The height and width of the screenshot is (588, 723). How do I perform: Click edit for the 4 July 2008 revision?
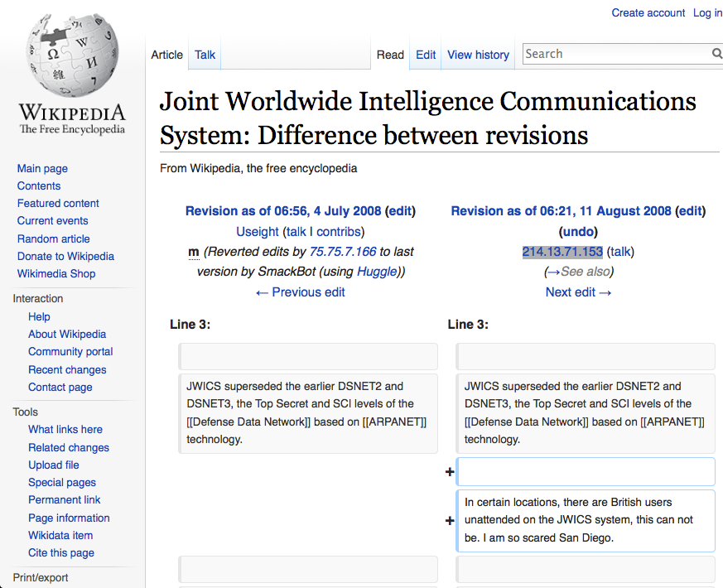pos(400,211)
